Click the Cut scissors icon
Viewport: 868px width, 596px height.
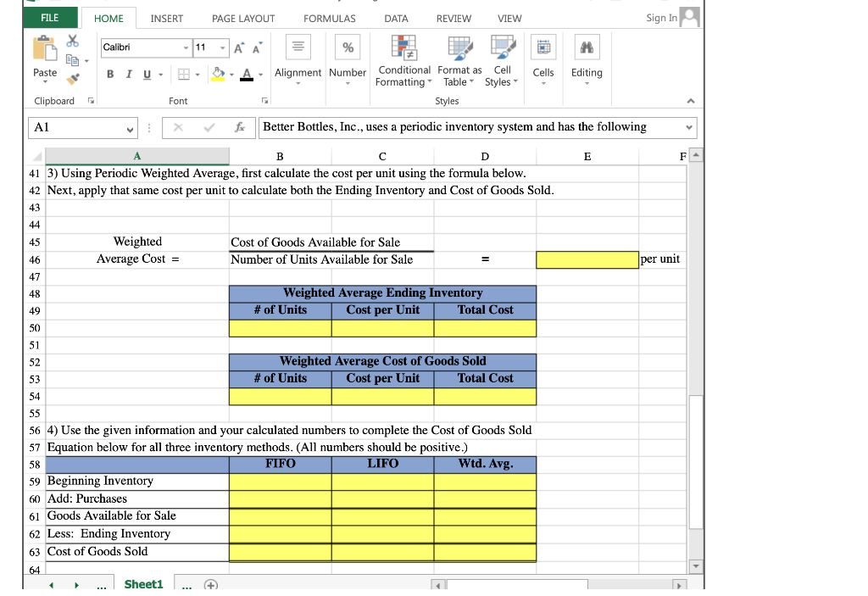click(x=72, y=40)
